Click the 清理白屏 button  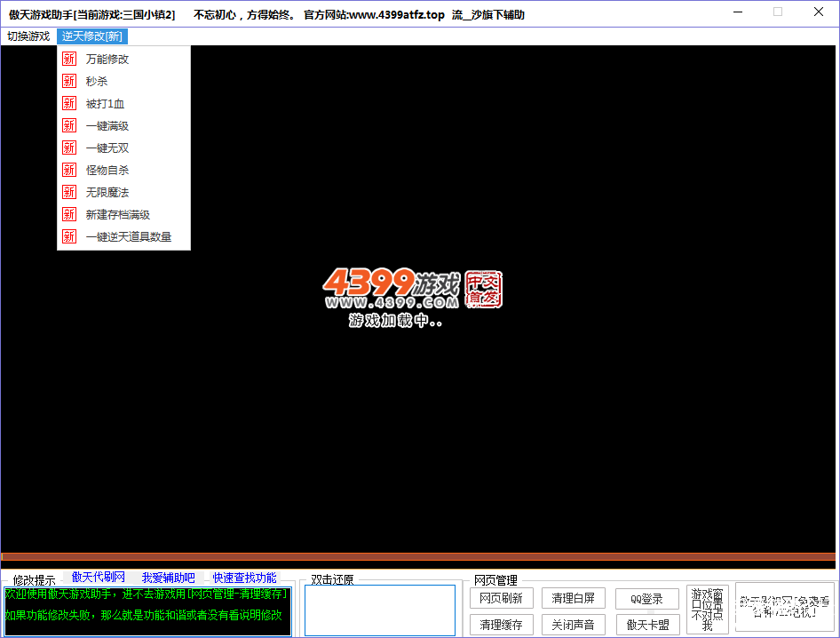574,598
